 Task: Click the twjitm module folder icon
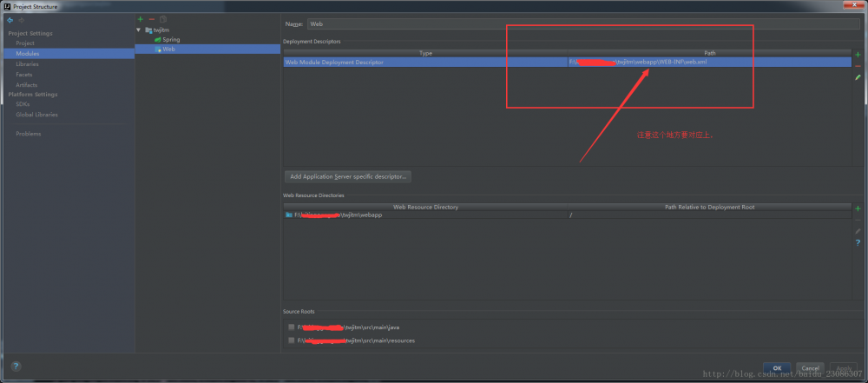pos(148,30)
